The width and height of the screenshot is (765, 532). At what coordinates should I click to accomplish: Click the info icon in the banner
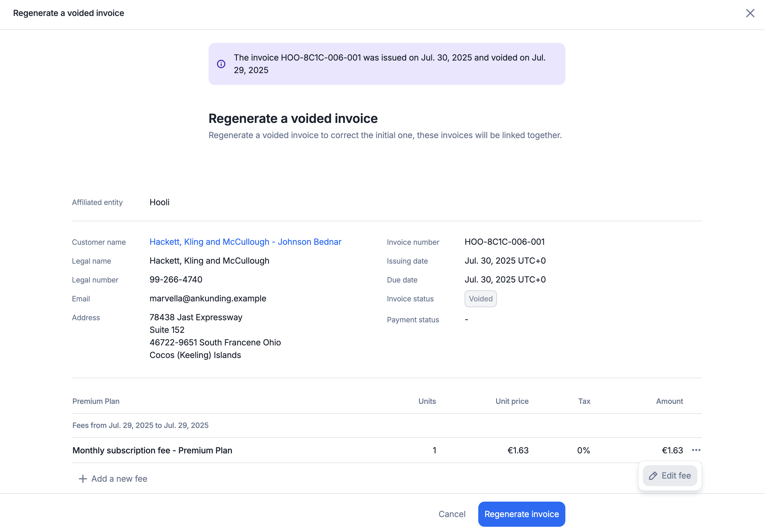[221, 64]
